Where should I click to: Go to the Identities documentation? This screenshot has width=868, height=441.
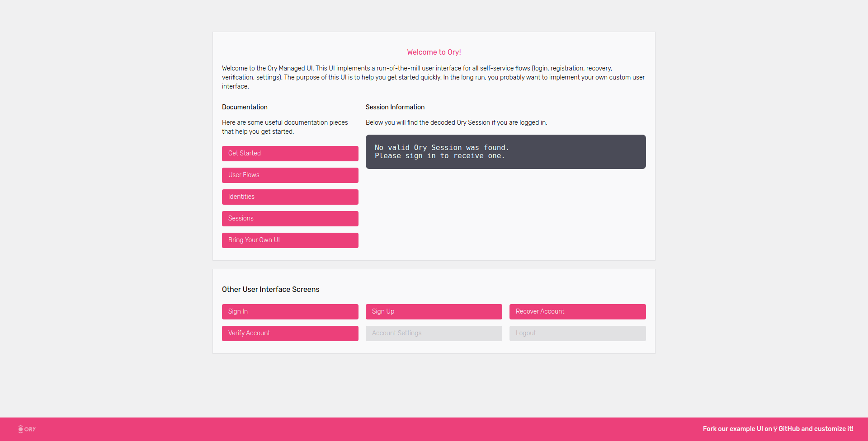(290, 197)
